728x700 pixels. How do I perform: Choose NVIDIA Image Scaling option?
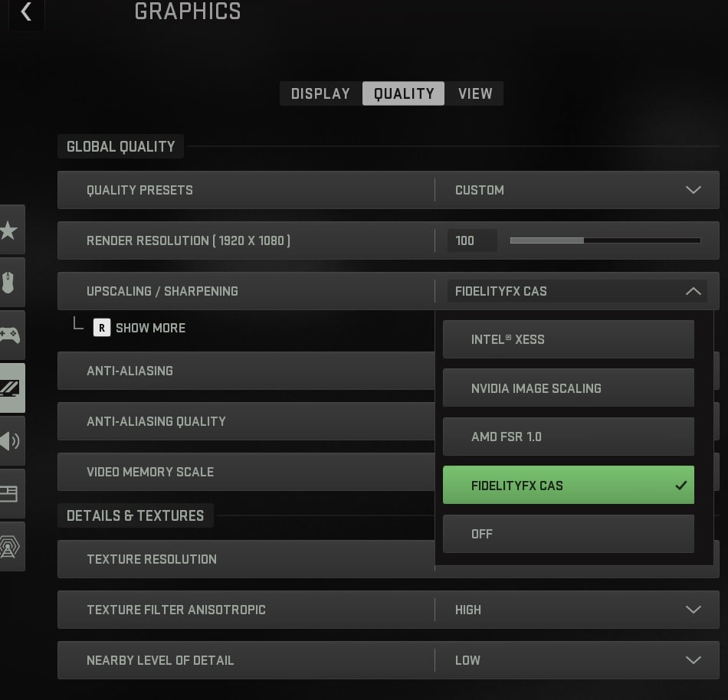click(x=569, y=388)
